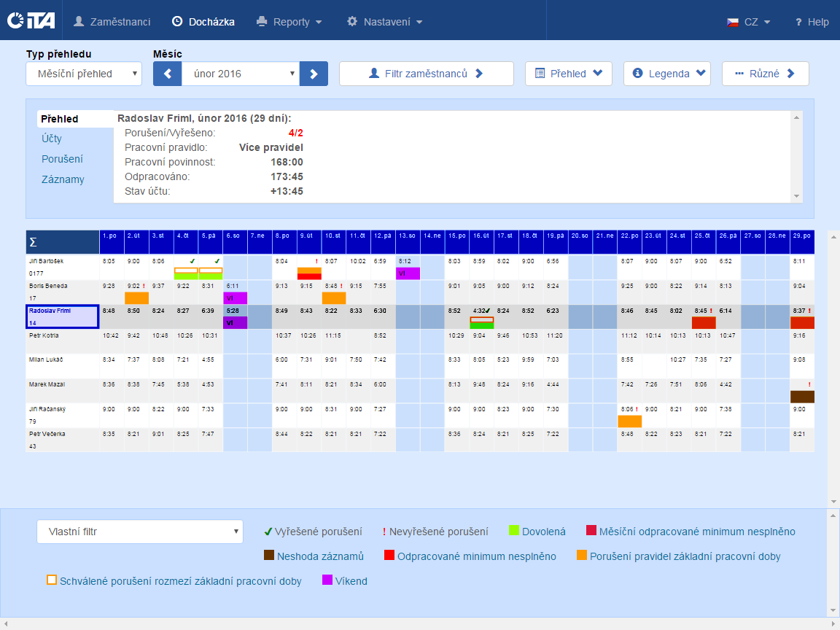This screenshot has height=630, width=840.
Task: Open the Typ přehledu dropdown
Action: pos(84,74)
